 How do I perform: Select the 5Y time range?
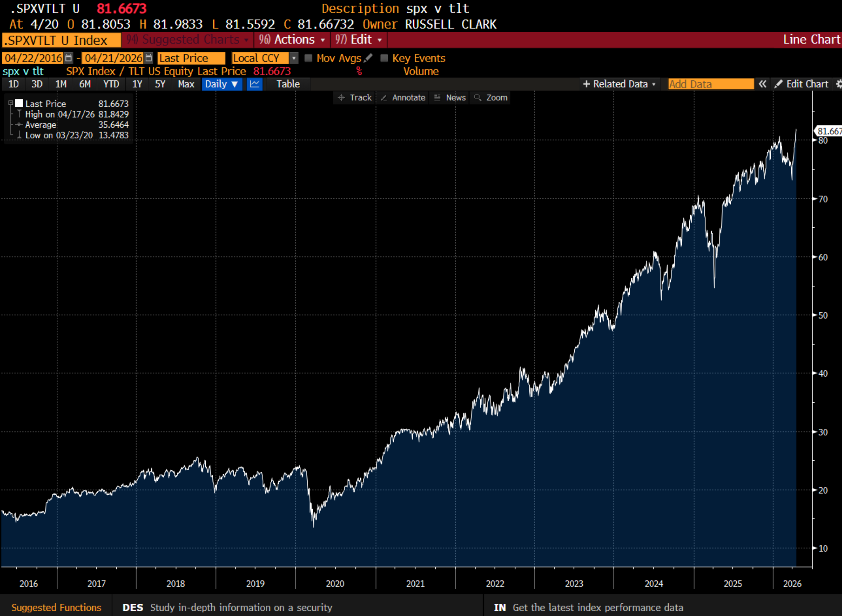[160, 84]
